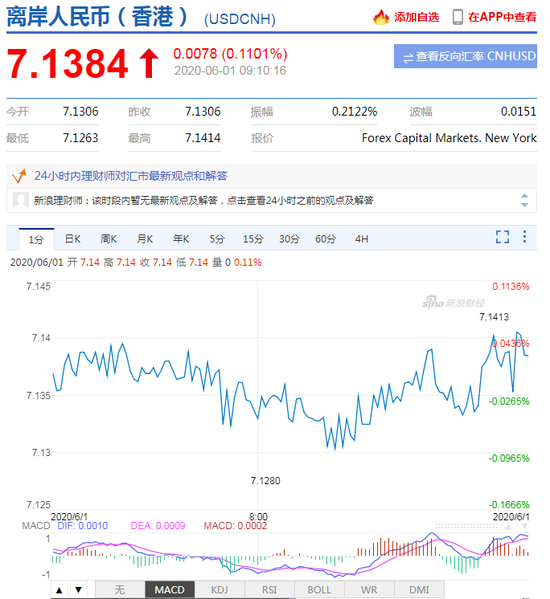Viewport: 550px width, 599px height.
Task: Click the 7.1413 high label on chart
Action: click(494, 317)
